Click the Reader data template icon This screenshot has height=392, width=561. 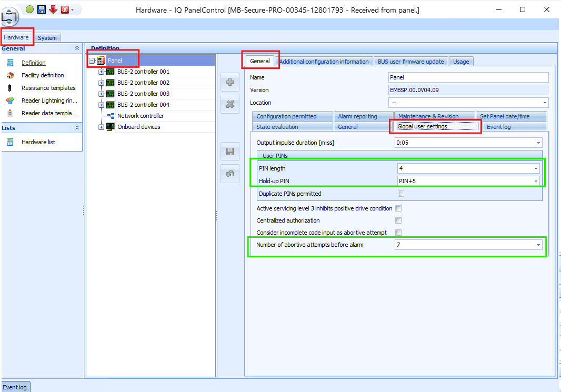(x=10, y=113)
